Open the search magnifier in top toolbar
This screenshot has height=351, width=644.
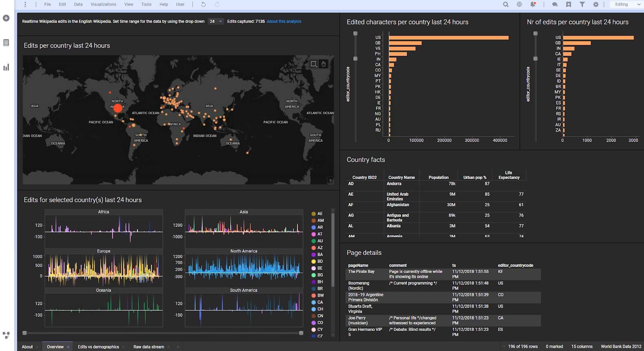506,4
